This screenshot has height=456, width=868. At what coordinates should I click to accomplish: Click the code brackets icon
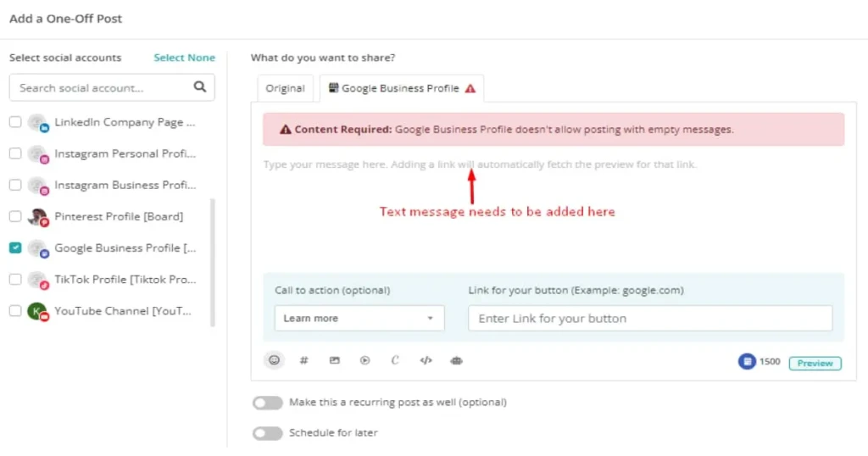point(426,360)
